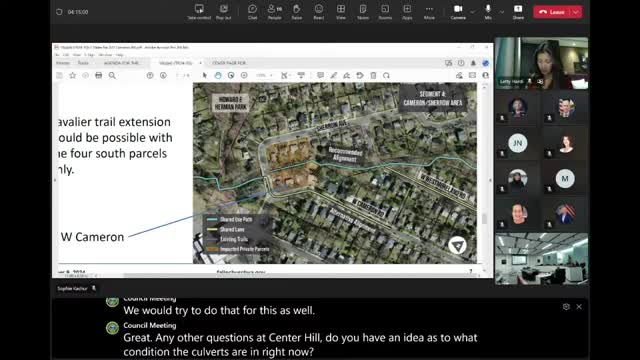Click the Share content icon

518,12
